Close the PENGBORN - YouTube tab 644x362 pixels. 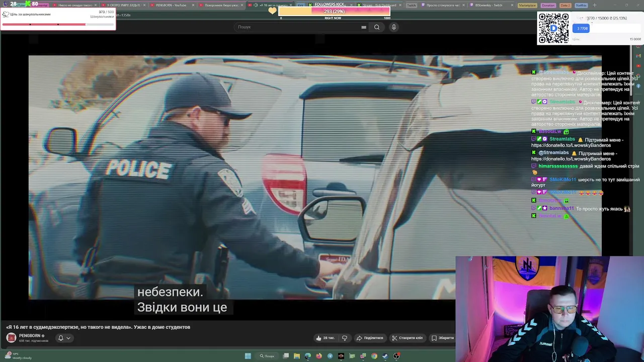pos(193,5)
